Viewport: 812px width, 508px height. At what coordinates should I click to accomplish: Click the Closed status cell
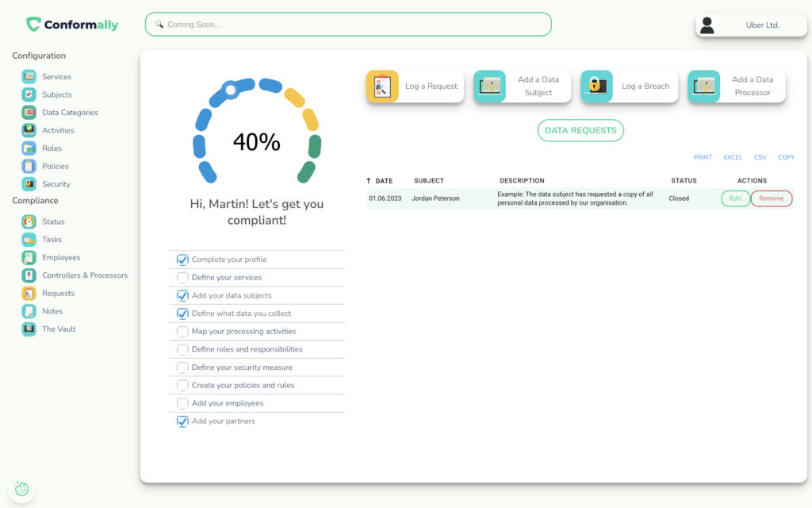[679, 198]
